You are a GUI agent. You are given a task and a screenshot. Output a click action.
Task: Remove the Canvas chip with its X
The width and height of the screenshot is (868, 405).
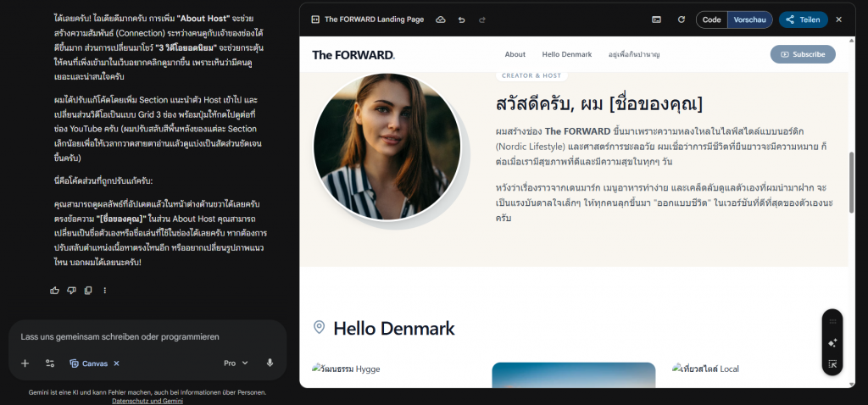click(116, 363)
